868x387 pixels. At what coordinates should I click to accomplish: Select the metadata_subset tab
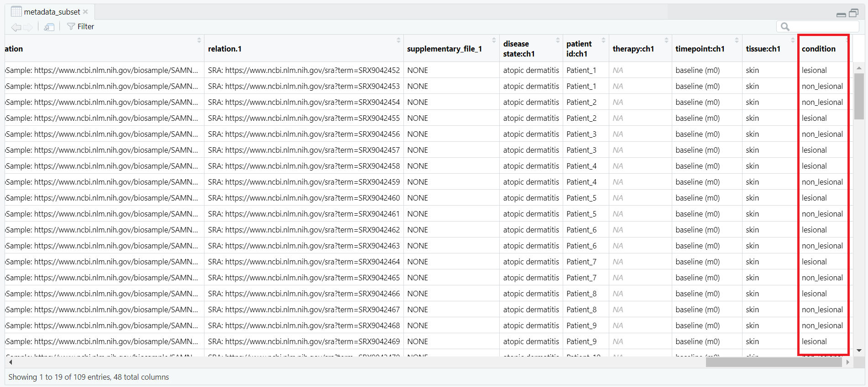click(x=52, y=12)
